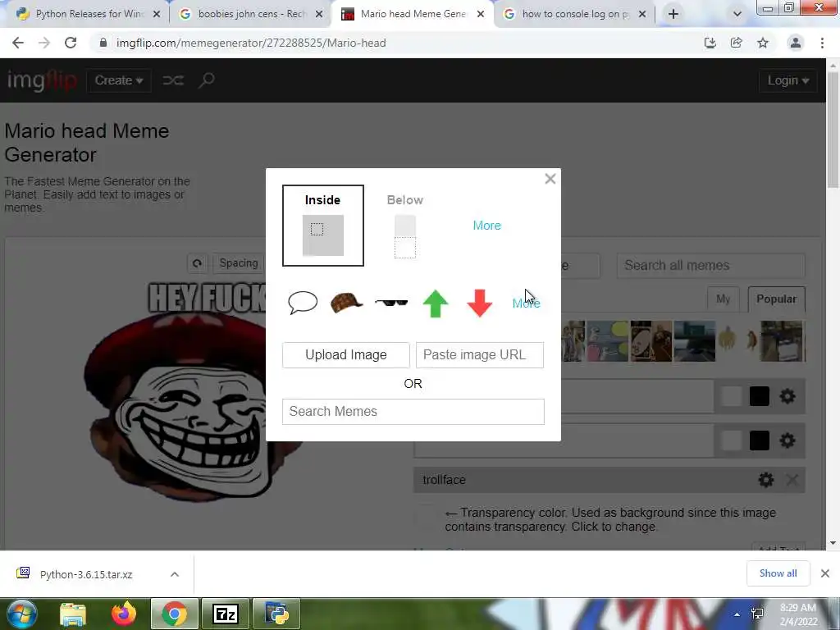Reload the imgflip page
This screenshot has width=840, height=630.
[71, 43]
